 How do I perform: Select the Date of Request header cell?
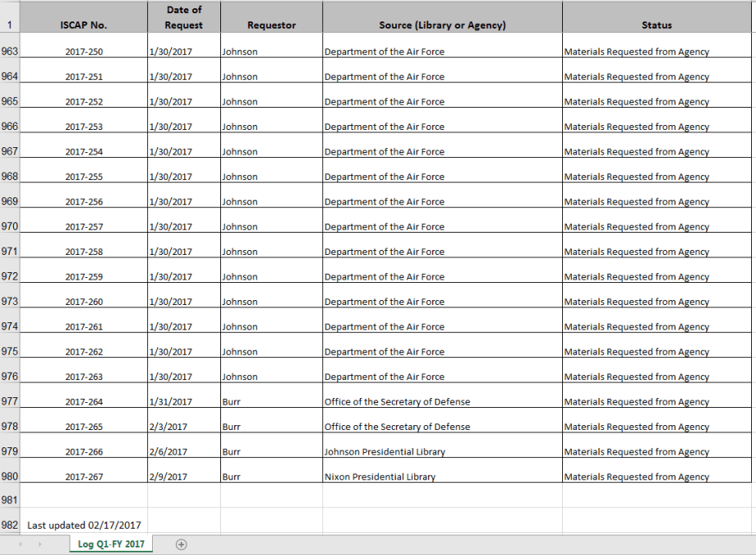[x=183, y=17]
